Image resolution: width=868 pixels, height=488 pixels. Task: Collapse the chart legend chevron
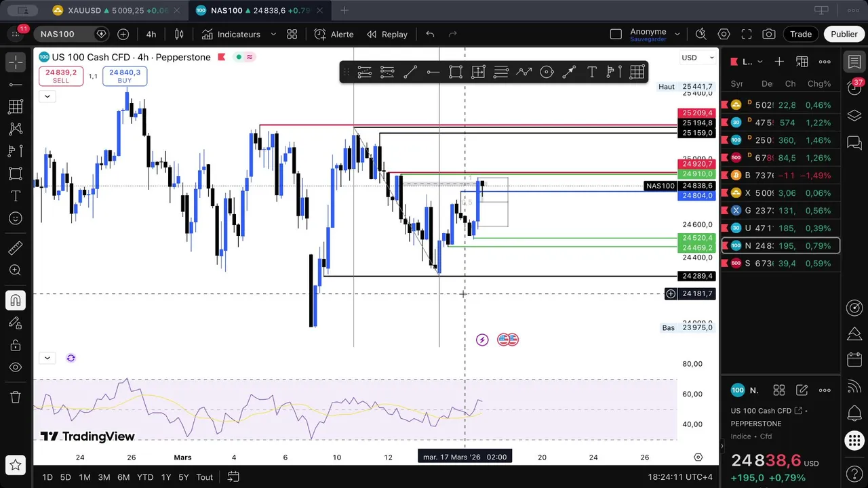pos(47,96)
